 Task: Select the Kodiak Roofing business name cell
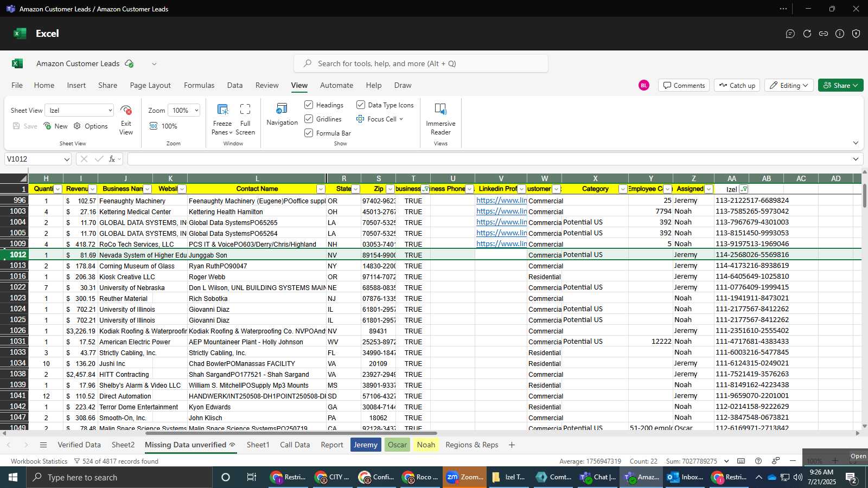(143, 331)
